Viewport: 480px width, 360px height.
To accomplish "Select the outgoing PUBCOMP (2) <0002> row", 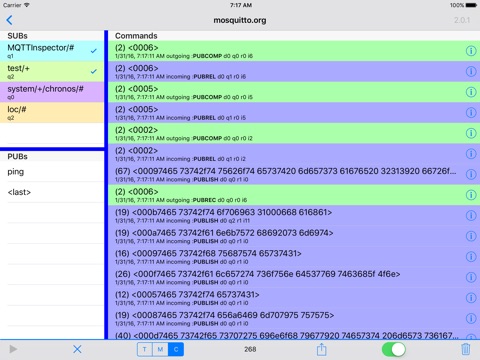I will [294, 133].
